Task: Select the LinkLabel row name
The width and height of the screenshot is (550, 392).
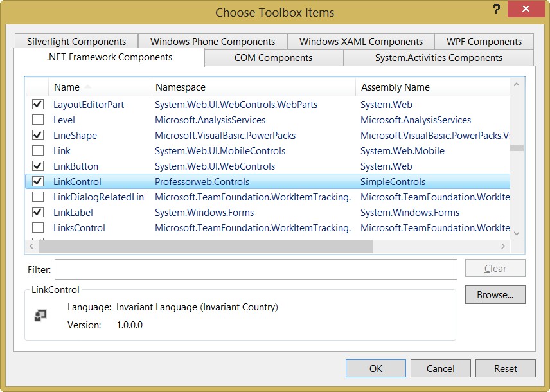Action: tap(73, 213)
